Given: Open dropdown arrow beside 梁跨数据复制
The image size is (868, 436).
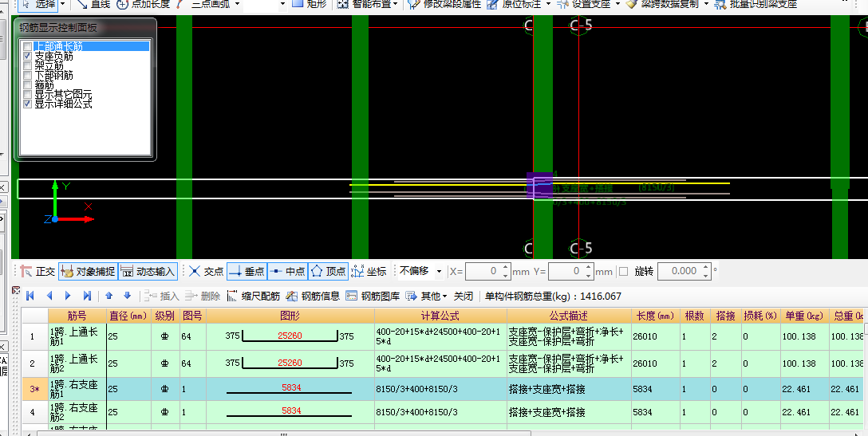Looking at the screenshot, I should (706, 4).
